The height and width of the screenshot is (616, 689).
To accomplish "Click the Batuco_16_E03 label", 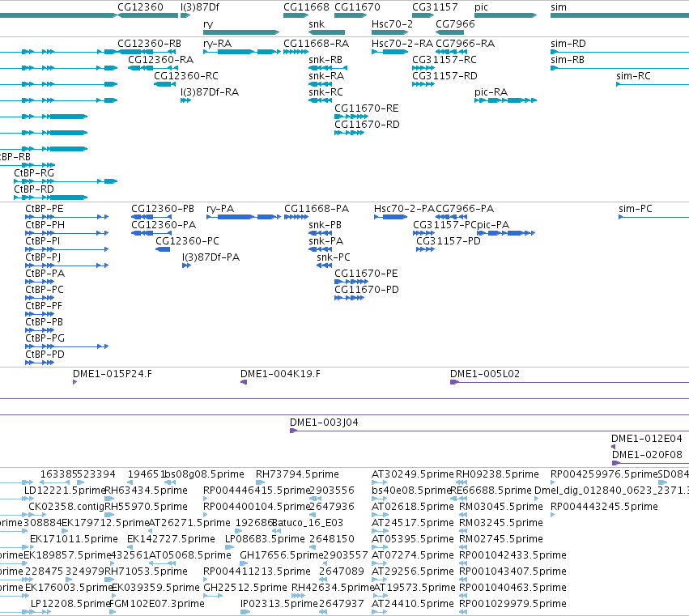I will (x=308, y=523).
